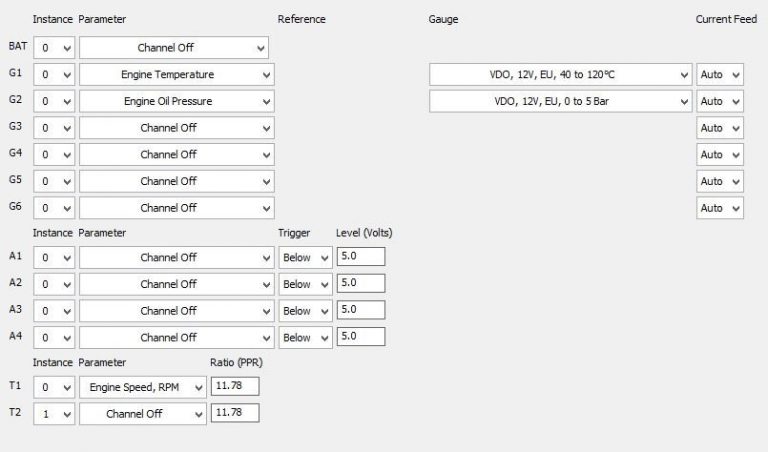
Task: Open the G5 Instance dropdown
Action: click(x=54, y=182)
